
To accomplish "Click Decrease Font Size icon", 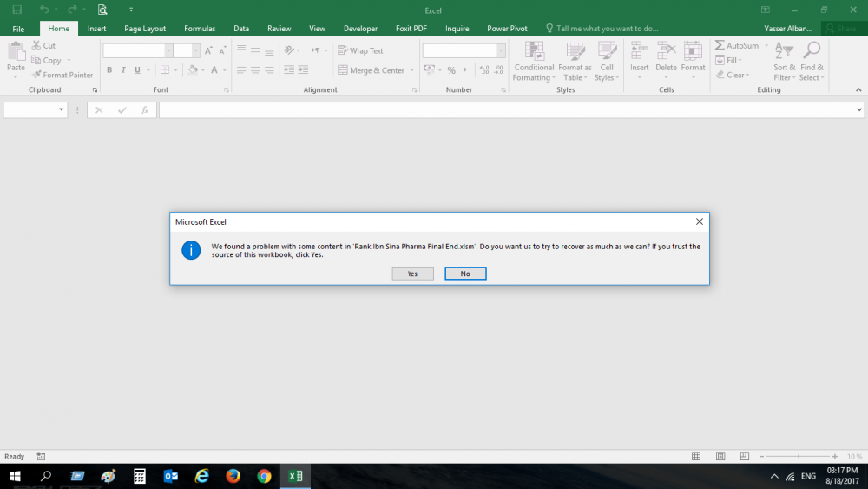I will [222, 50].
